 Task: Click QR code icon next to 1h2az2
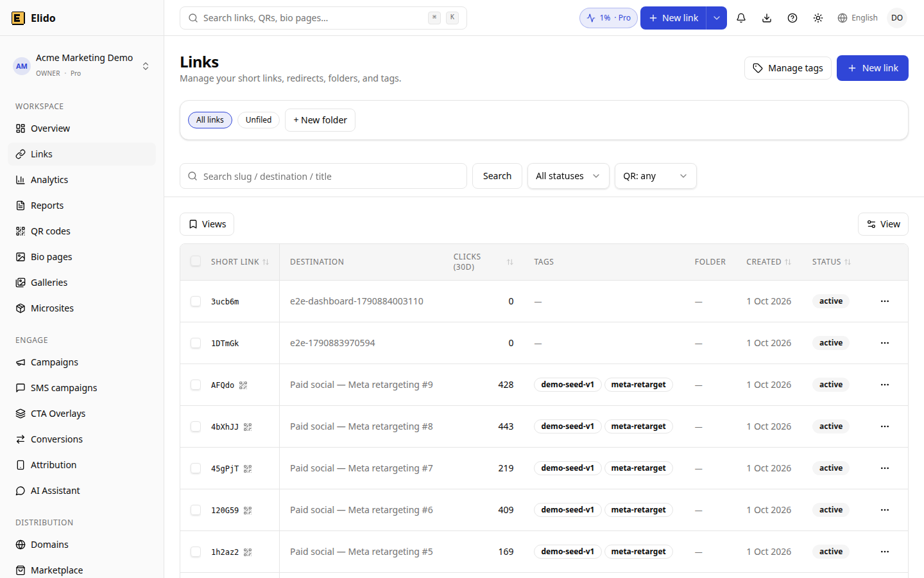[x=248, y=552]
